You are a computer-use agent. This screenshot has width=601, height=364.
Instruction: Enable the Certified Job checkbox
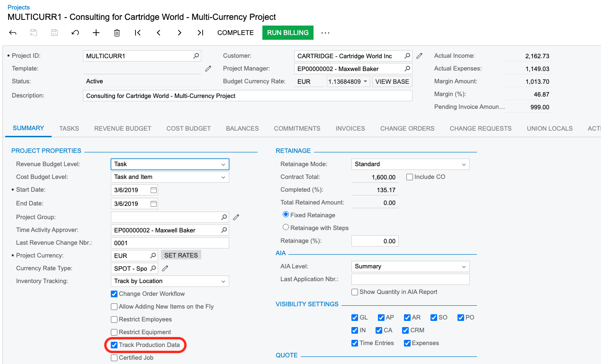click(114, 358)
